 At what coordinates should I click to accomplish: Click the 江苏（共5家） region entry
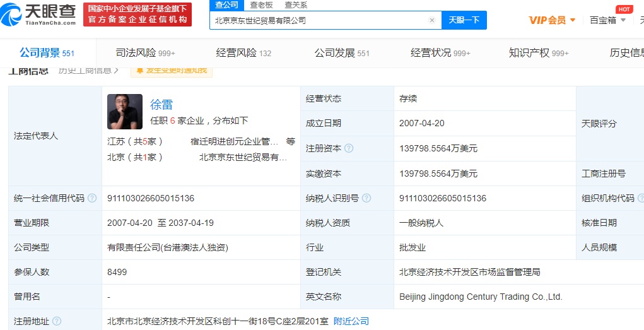(x=135, y=142)
